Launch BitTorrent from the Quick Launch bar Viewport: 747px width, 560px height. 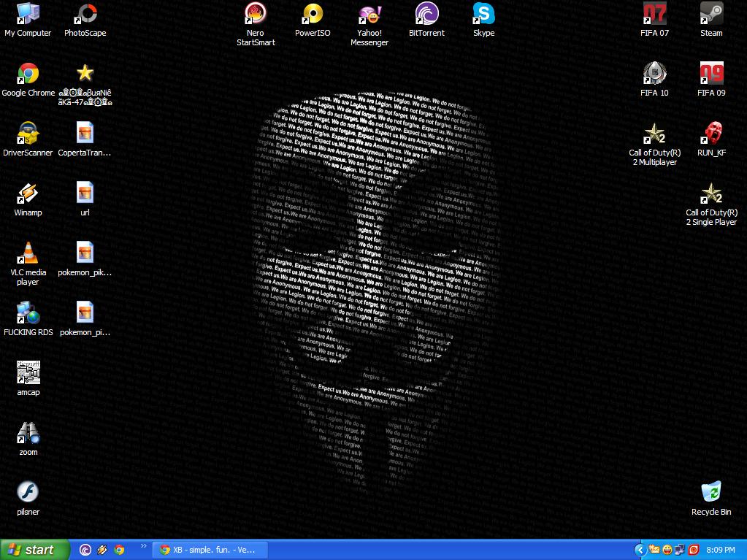(85, 550)
